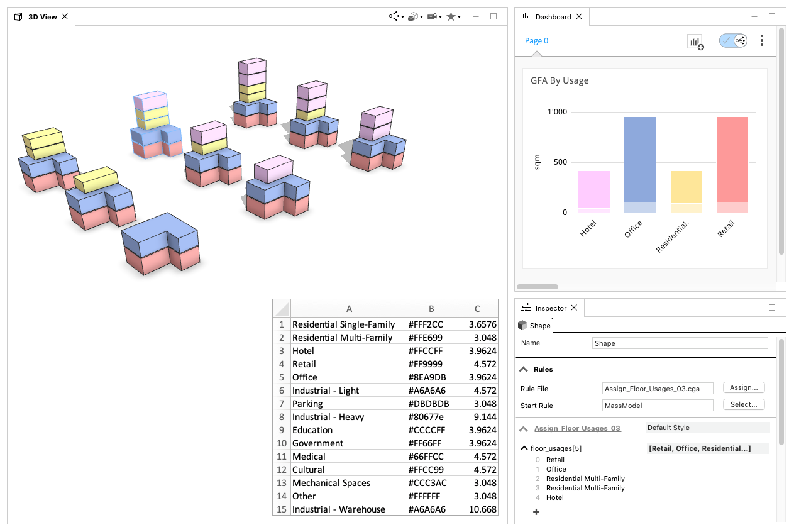Collapse the floor_usages[5] array
This screenshot has width=794, height=532.
coord(525,448)
